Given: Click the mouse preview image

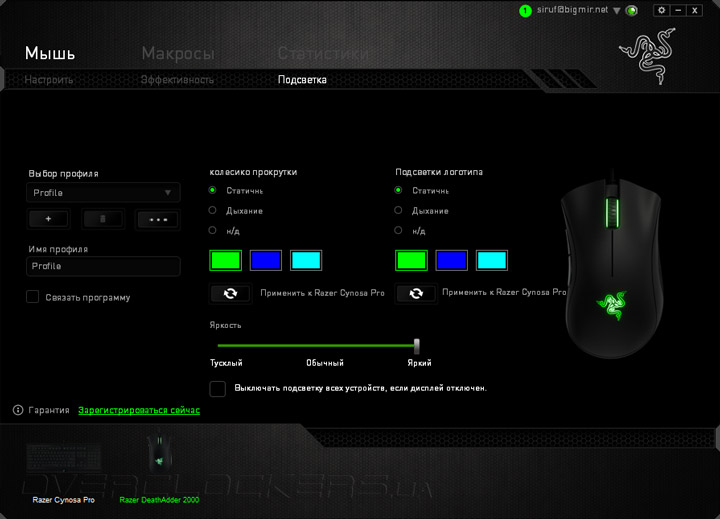Looking at the screenshot, I should [613, 264].
